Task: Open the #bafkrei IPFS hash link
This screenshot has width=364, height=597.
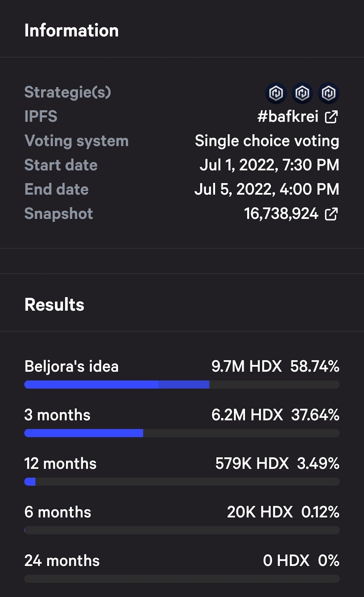Action: [x=288, y=117]
